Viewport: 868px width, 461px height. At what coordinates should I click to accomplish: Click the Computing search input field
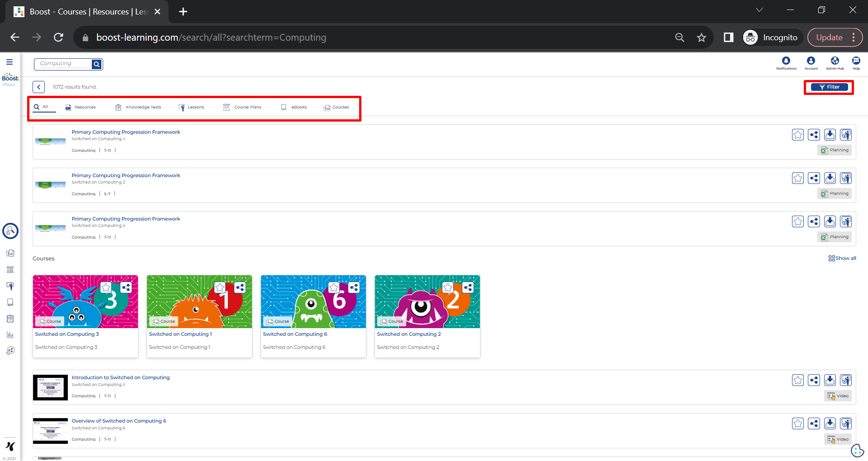coord(62,64)
